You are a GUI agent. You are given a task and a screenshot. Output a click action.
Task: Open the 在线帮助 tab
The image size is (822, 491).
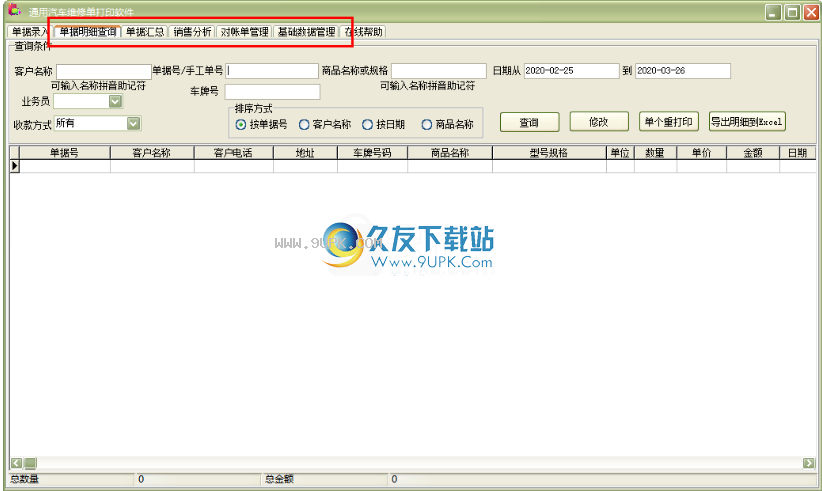[x=363, y=32]
